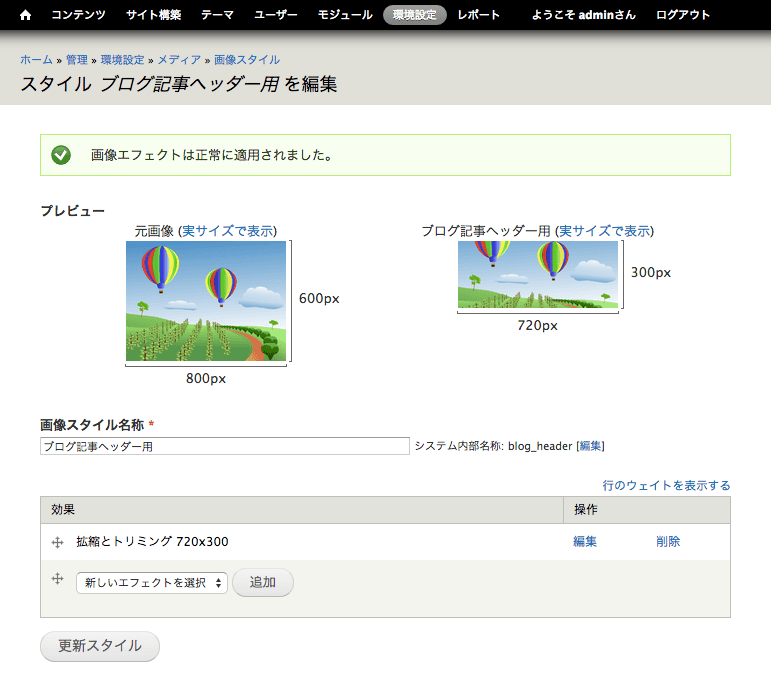Open the ユーザー menu

coord(276,15)
